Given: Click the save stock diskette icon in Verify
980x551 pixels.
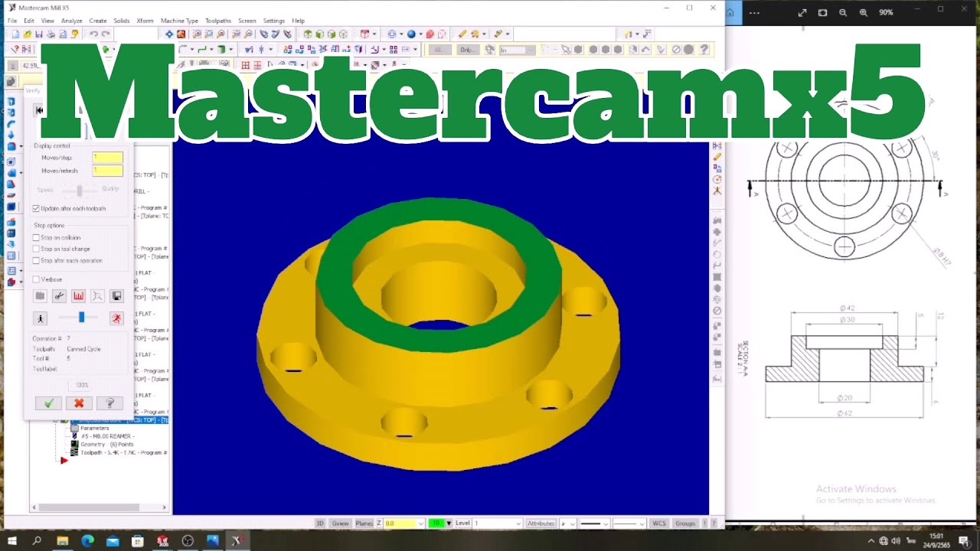Looking at the screenshot, I should point(116,296).
